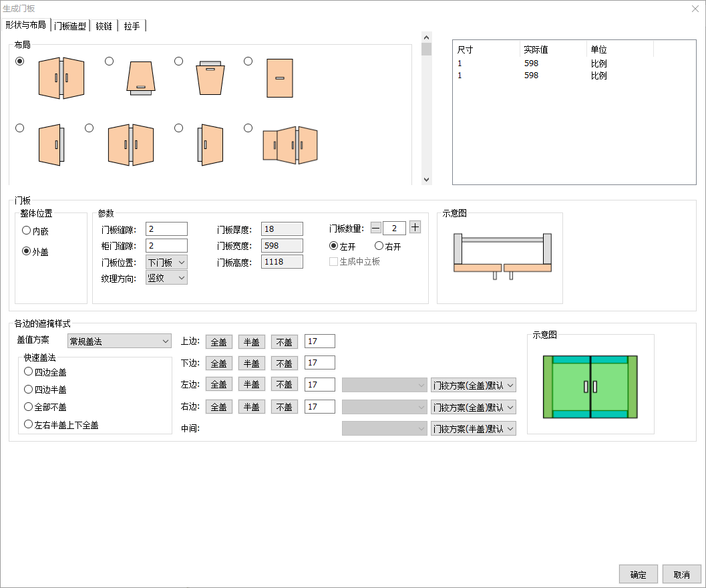Focus 门板缝隙 input field
The image size is (706, 588).
(x=166, y=229)
